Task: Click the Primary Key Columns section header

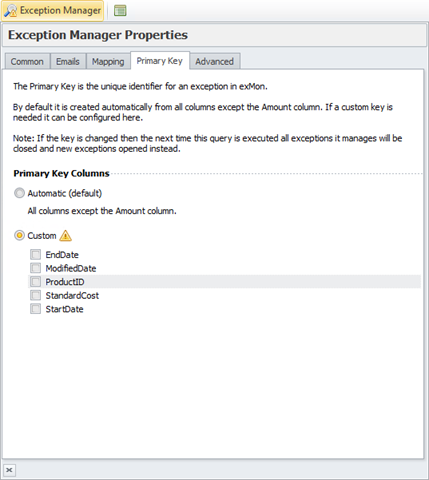Action: (x=61, y=173)
